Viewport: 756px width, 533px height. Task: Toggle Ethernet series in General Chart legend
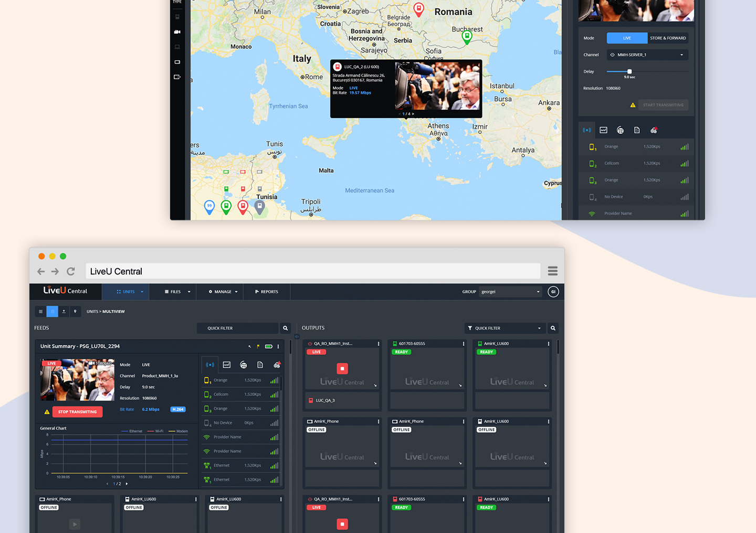tap(132, 431)
